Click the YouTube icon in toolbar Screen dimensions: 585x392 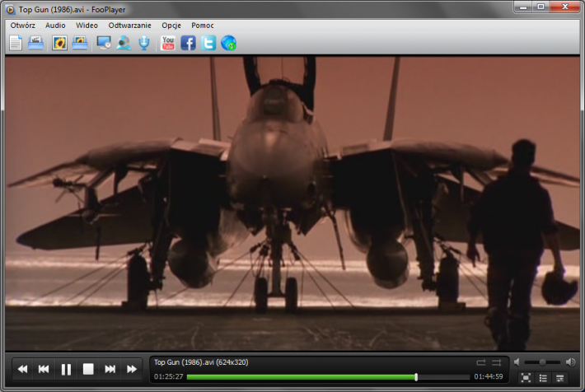click(x=168, y=43)
